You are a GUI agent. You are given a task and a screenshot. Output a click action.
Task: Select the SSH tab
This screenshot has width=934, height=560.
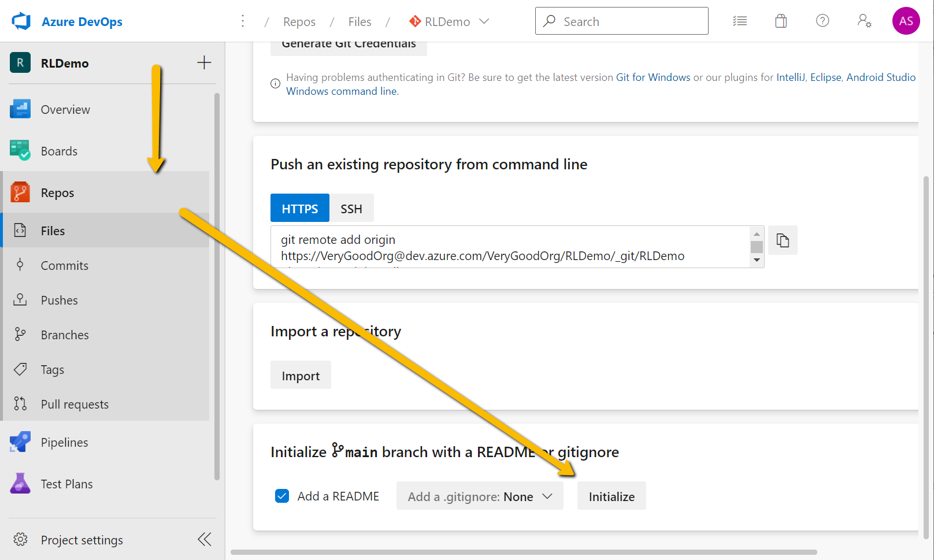(x=351, y=208)
